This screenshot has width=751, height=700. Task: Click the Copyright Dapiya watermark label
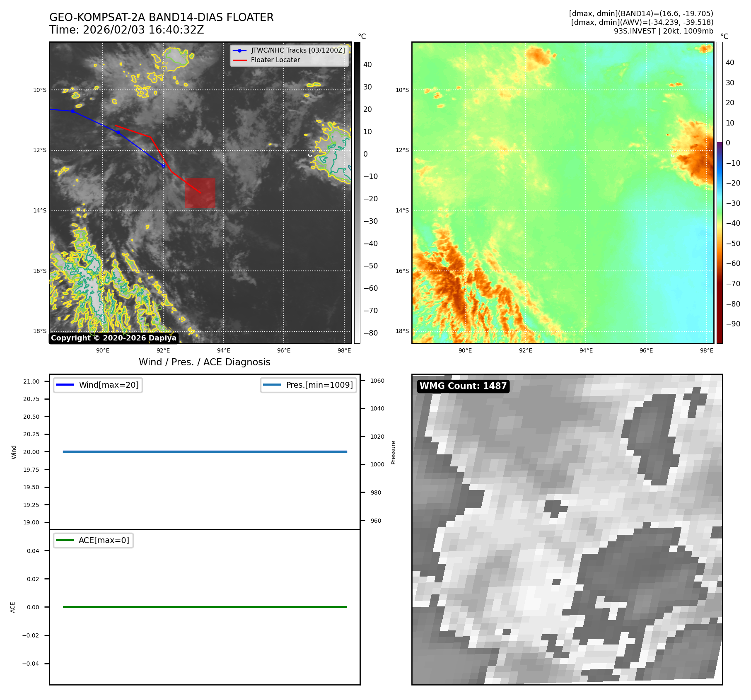[x=113, y=338]
